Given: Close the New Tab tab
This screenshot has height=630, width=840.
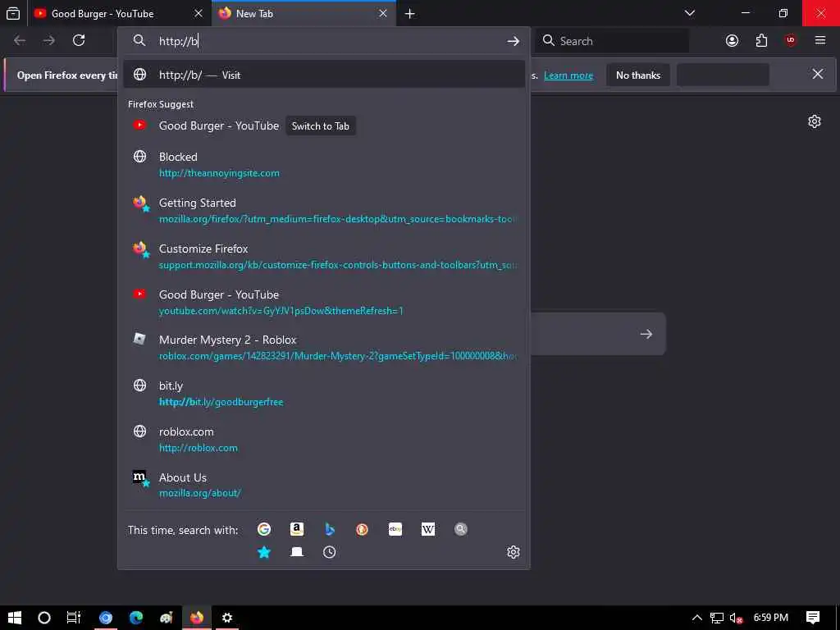Looking at the screenshot, I should 383,13.
